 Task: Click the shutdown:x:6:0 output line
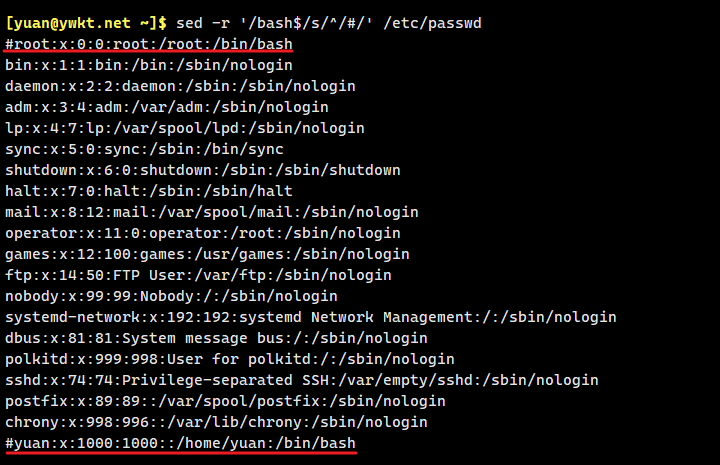coord(202,170)
